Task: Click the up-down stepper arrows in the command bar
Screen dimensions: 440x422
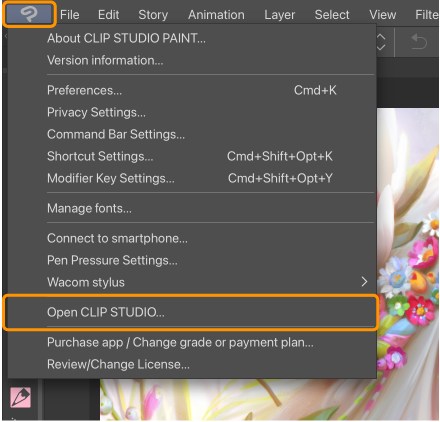Action: point(381,42)
